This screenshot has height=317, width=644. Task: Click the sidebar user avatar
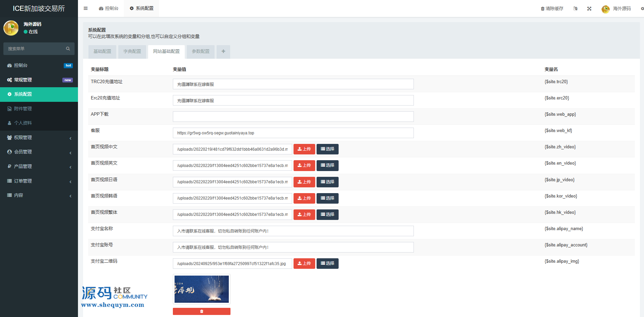(11, 28)
